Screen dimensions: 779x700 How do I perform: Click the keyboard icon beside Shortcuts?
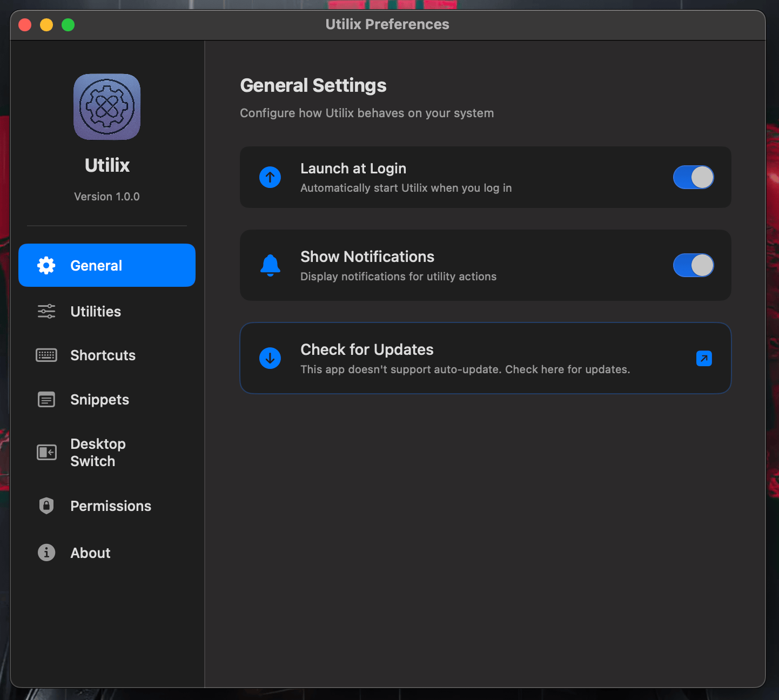(46, 355)
